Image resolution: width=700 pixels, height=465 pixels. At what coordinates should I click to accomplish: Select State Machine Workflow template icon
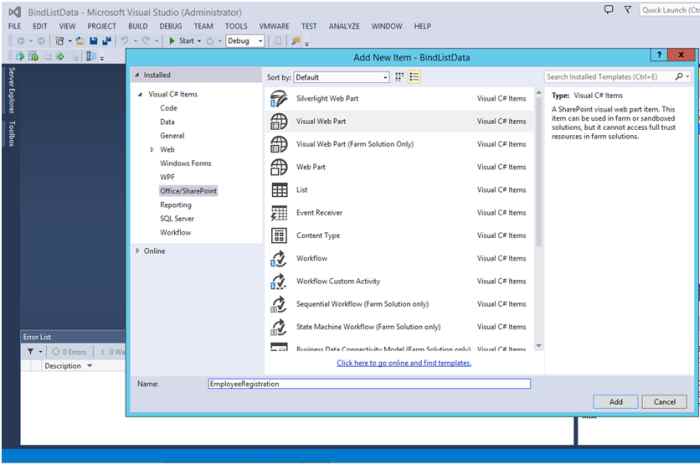pyautogui.click(x=279, y=327)
